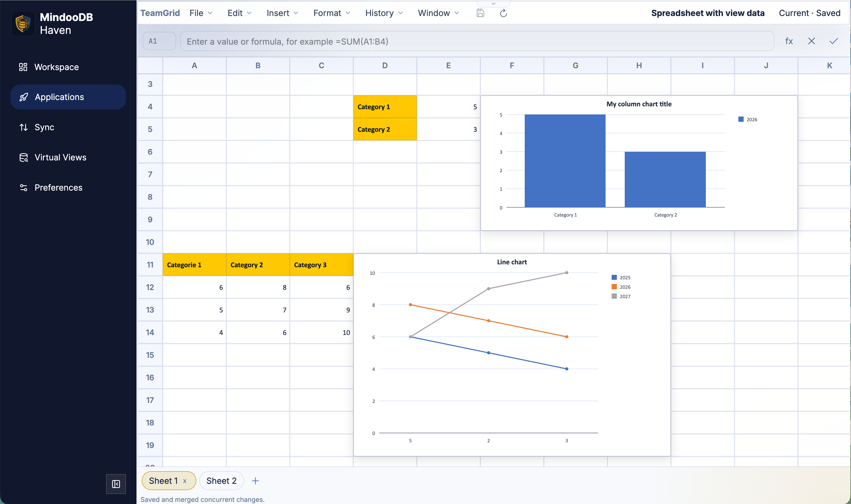Click the Category 1 bar in chart
This screenshot has width=851, height=504.
(565, 161)
